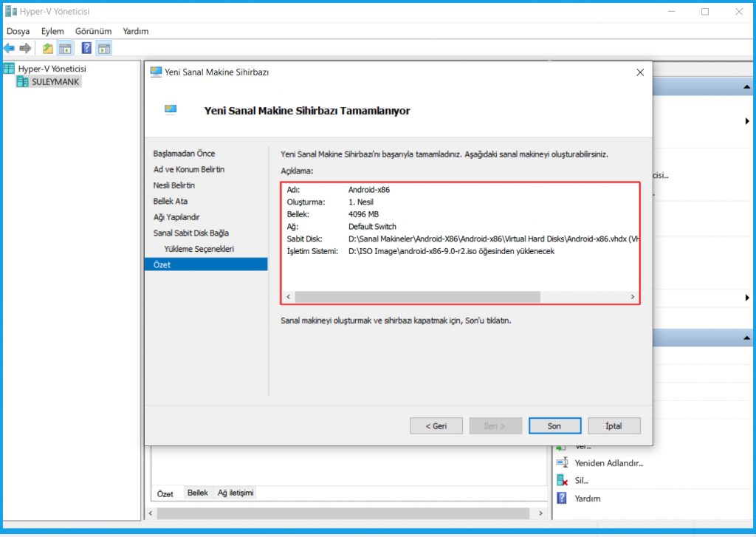Click the grayed-out İleri > button
Viewport: 756px width, 537px height.
coord(495,426)
